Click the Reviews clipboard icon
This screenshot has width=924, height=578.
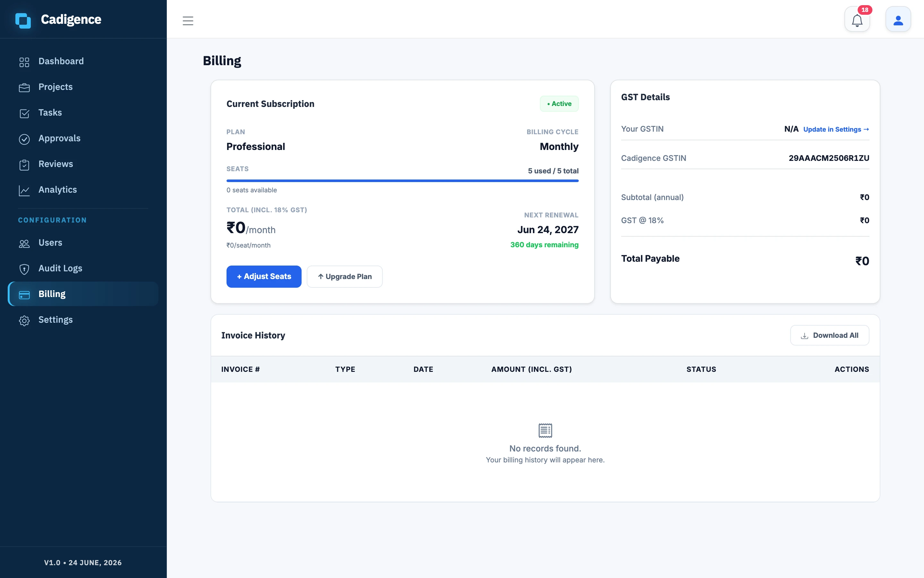24,165
